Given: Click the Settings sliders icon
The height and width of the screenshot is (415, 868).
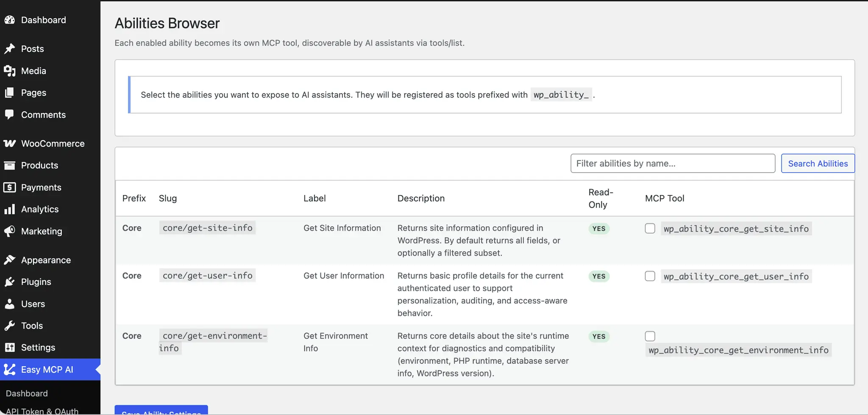Looking at the screenshot, I should click(x=10, y=348).
